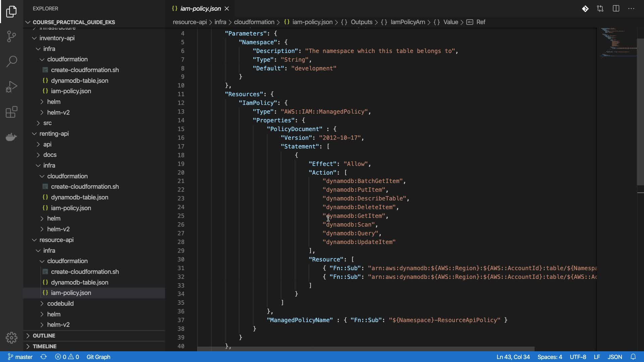The width and height of the screenshot is (644, 362).
Task: Open the Source Control view
Action: (11, 36)
